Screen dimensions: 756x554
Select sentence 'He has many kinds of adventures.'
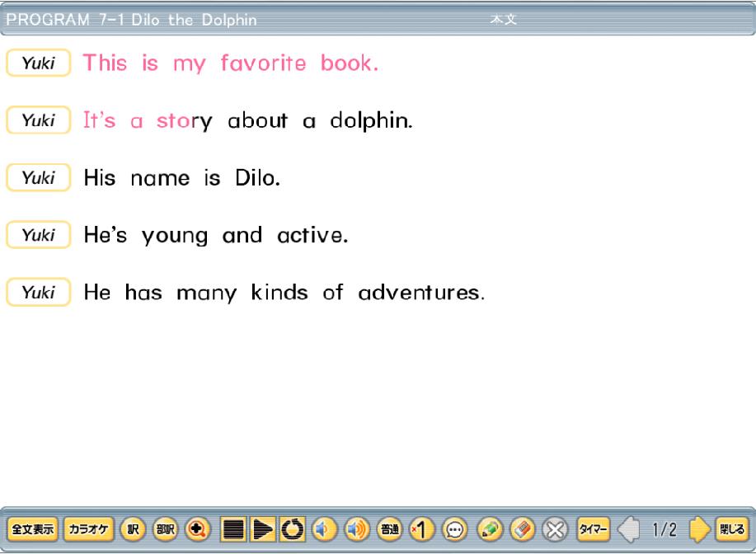click(284, 293)
